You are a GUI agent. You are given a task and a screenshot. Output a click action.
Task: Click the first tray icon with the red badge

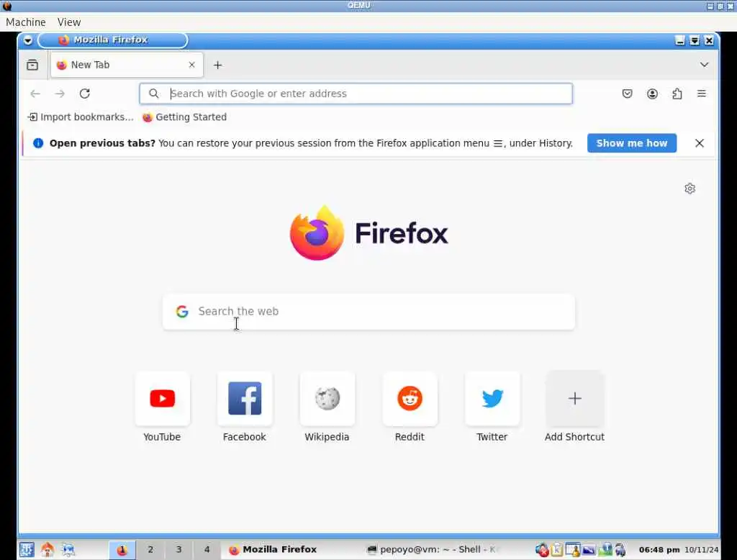point(542,549)
